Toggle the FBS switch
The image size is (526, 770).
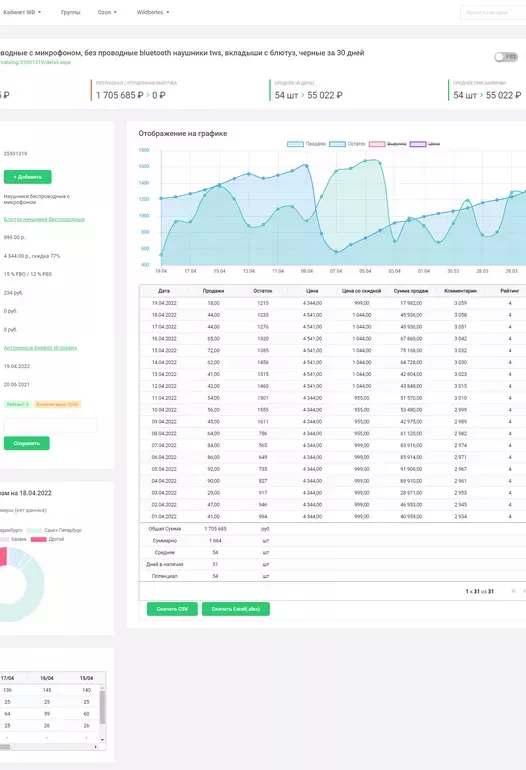tap(506, 57)
